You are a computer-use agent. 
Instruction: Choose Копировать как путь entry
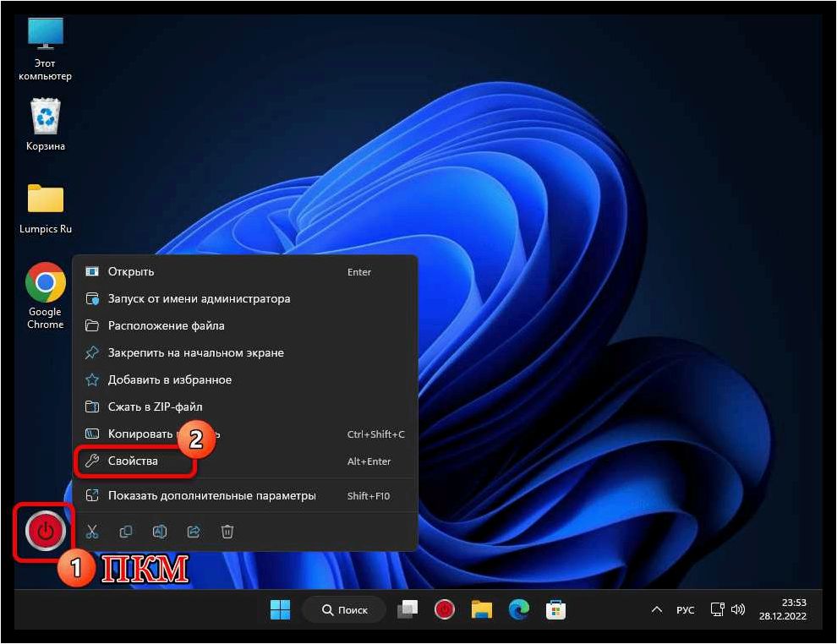click(x=245, y=434)
